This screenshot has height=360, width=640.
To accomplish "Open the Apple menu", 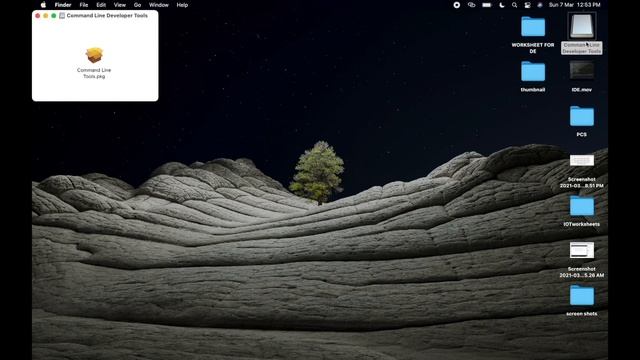I will coord(43,5).
